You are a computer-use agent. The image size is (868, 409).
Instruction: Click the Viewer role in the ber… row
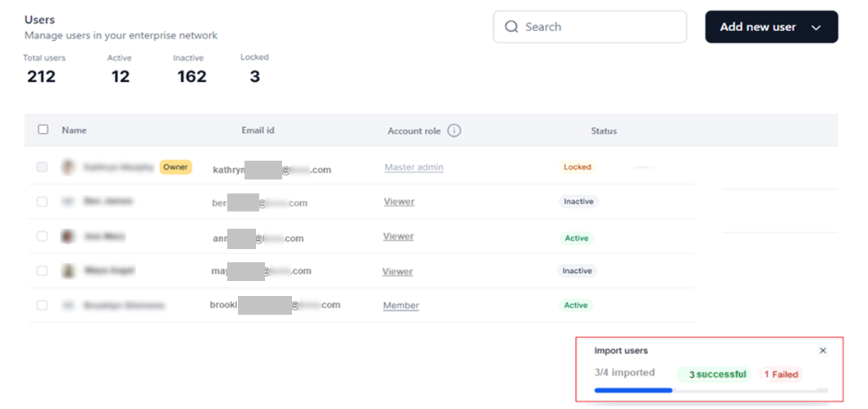pyautogui.click(x=399, y=202)
